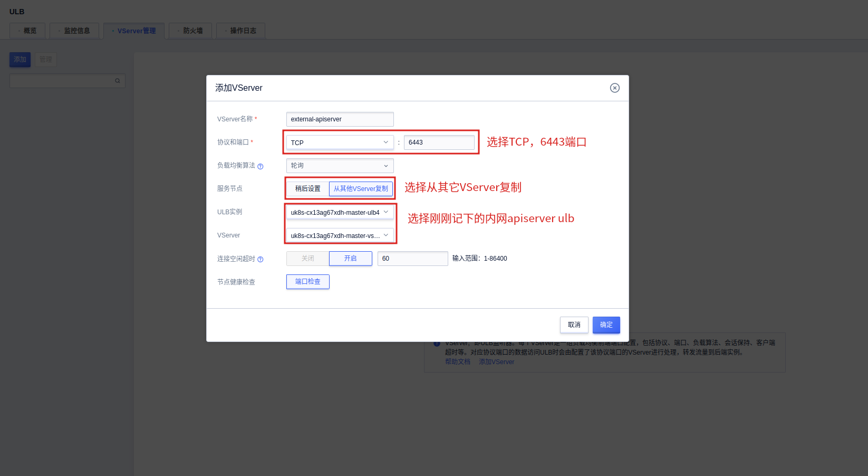Viewport: 868px width, 476px height.
Task: Click the port input showing 6443
Action: pyautogui.click(x=439, y=142)
